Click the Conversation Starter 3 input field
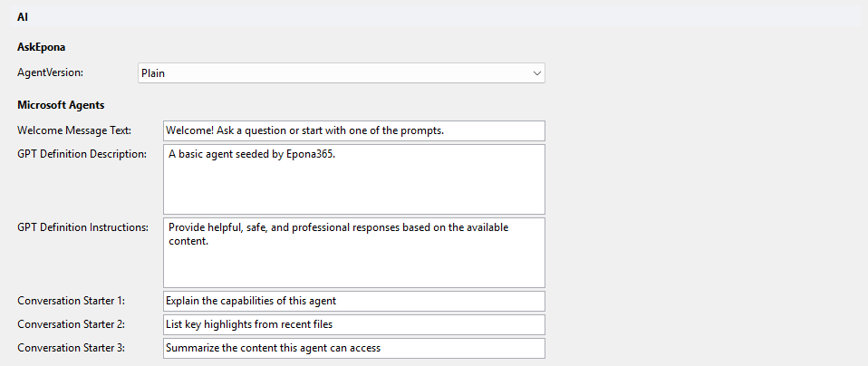 coord(353,348)
